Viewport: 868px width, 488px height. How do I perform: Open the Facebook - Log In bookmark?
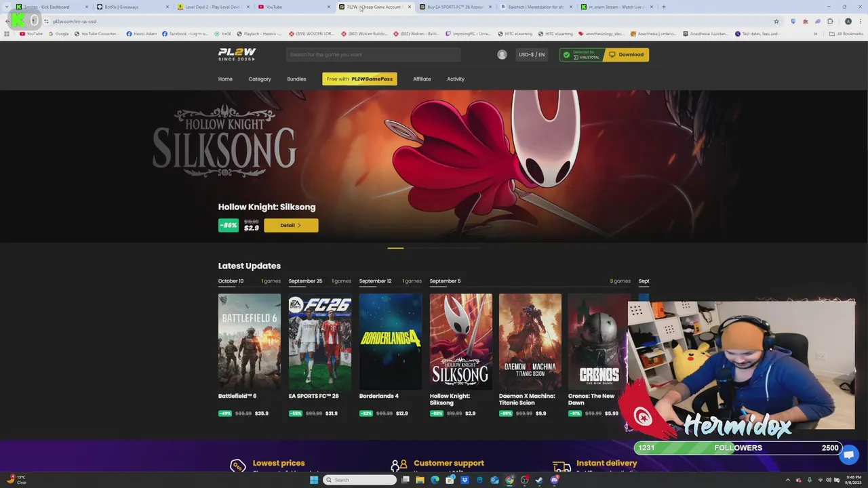185,34
